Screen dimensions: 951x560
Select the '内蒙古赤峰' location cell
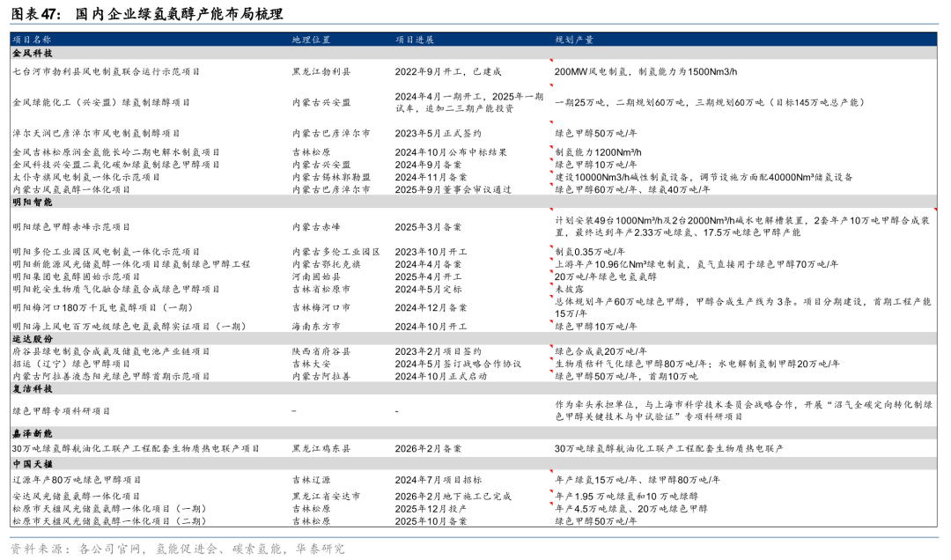(x=316, y=227)
